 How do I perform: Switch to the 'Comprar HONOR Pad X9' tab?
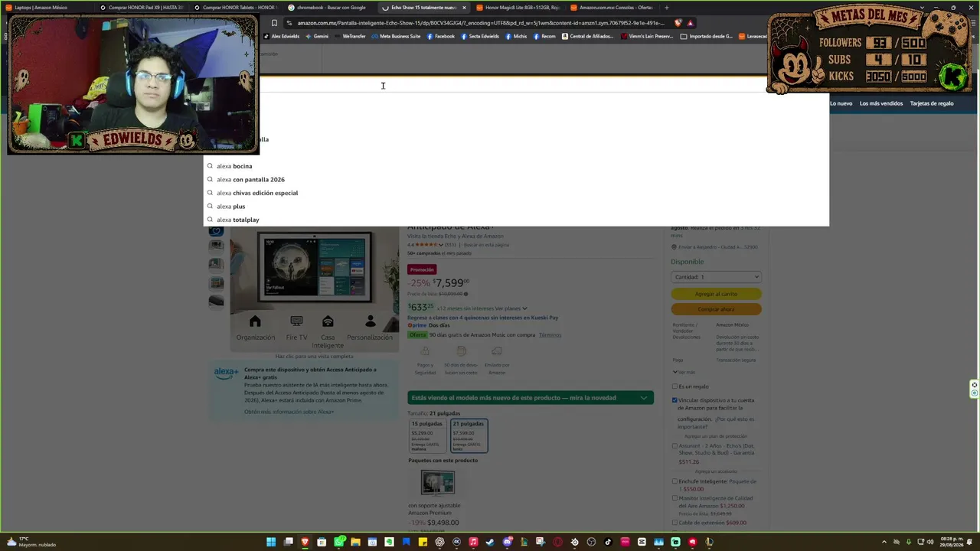pyautogui.click(x=142, y=8)
